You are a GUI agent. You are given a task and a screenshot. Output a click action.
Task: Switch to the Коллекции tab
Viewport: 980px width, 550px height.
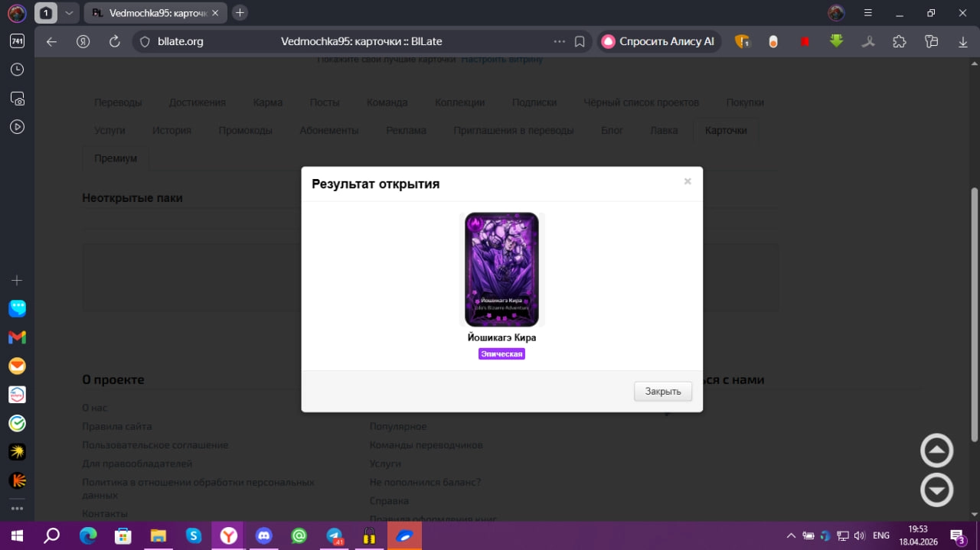coord(460,103)
